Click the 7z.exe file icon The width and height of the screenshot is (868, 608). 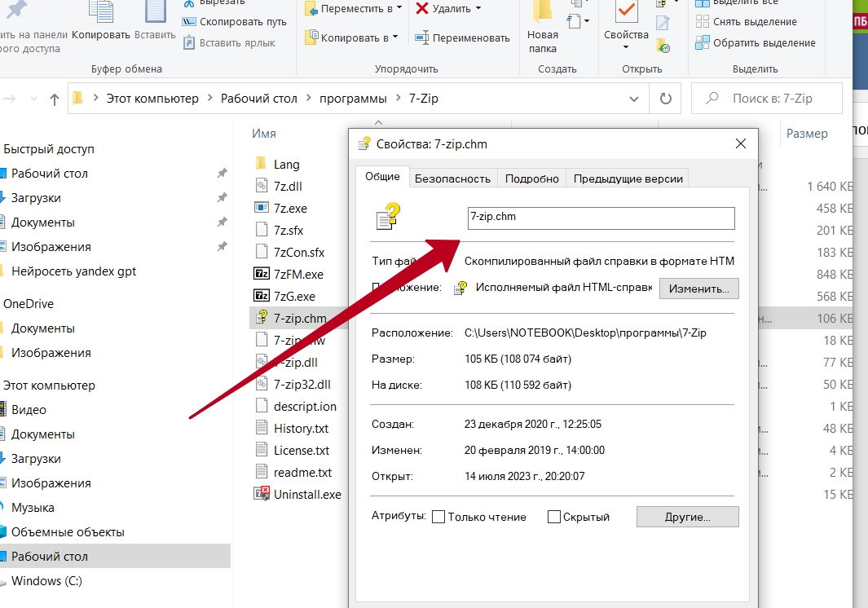(262, 208)
